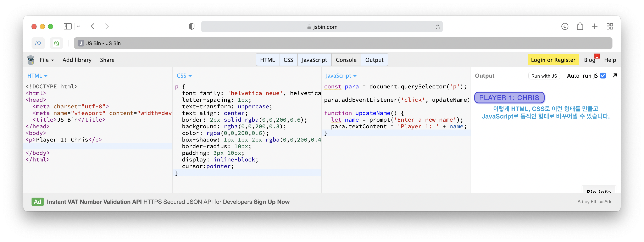
Task: Toggle the Console panel button
Action: point(346,60)
